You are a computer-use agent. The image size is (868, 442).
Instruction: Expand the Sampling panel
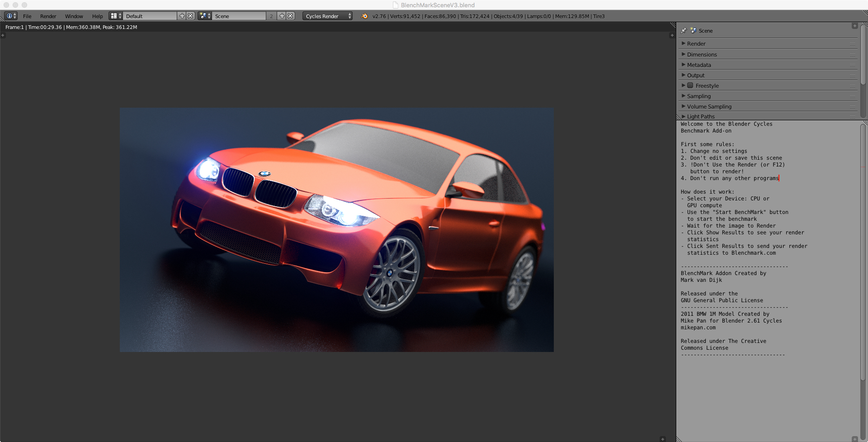[684, 96]
